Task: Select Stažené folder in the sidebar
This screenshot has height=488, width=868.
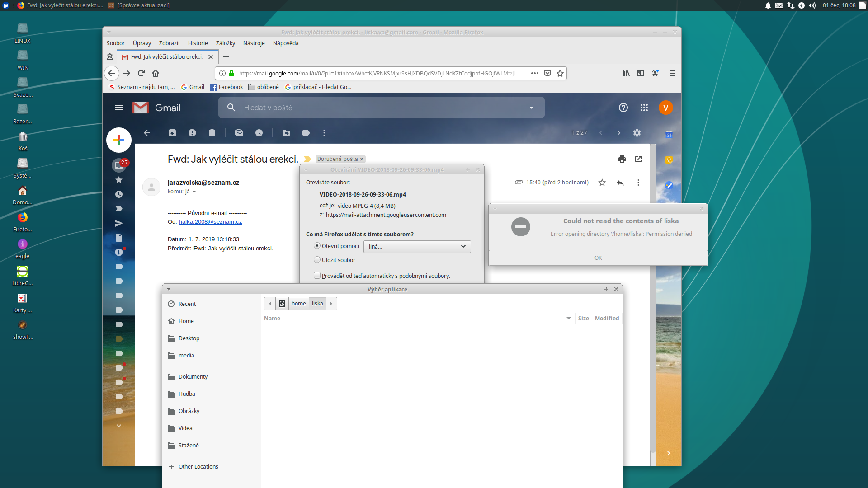Action: coord(212,446)
